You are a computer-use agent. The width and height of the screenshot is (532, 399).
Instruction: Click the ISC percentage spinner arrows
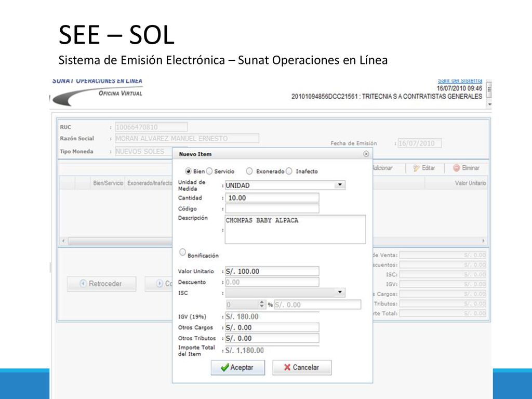point(262,304)
